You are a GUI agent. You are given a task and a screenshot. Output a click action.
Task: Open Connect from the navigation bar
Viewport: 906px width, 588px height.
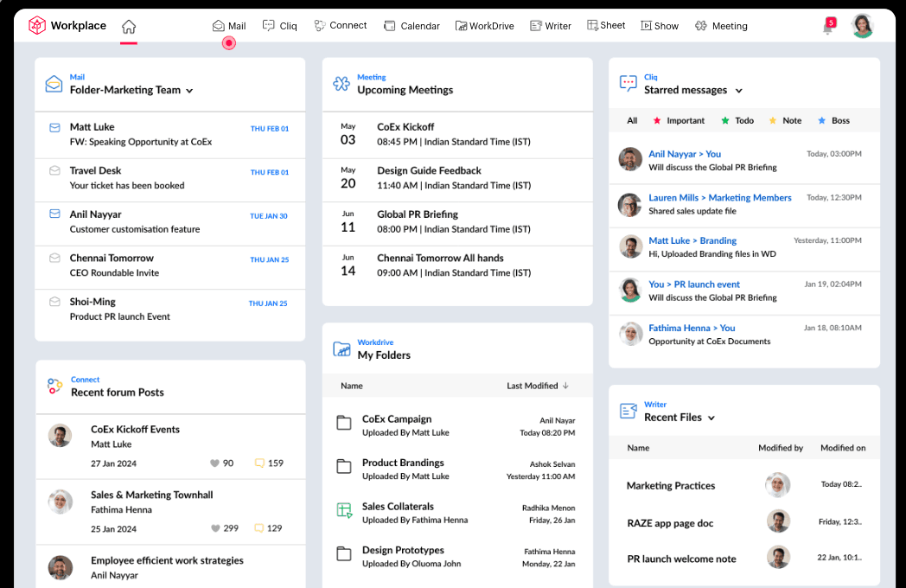pos(341,25)
